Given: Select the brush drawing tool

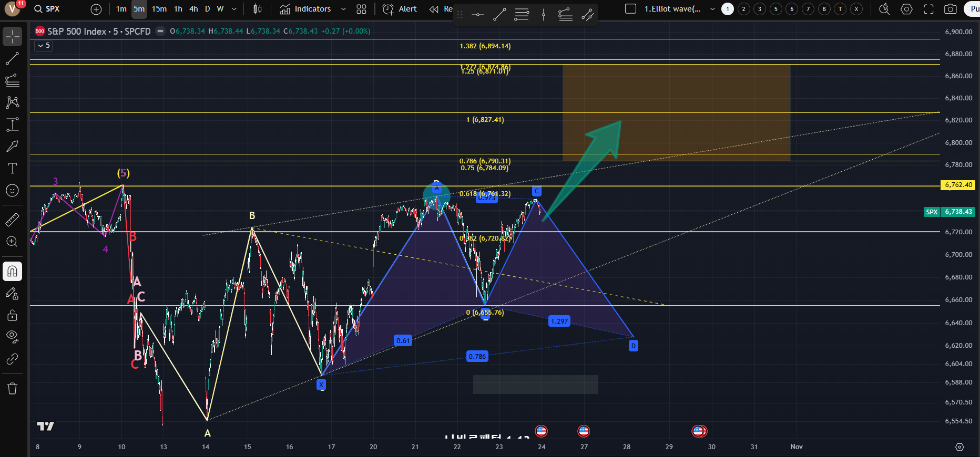Looking at the screenshot, I should coord(12,146).
